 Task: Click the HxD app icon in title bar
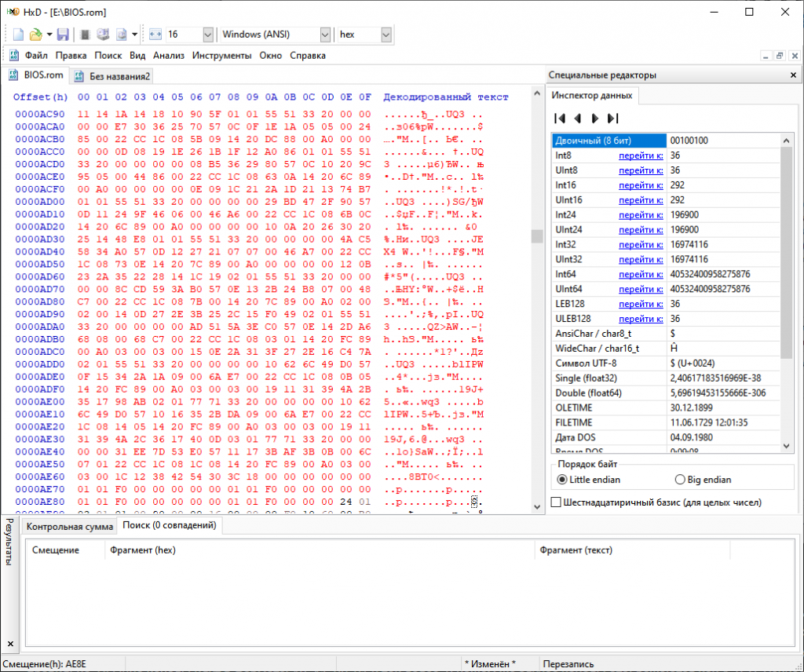(13, 12)
